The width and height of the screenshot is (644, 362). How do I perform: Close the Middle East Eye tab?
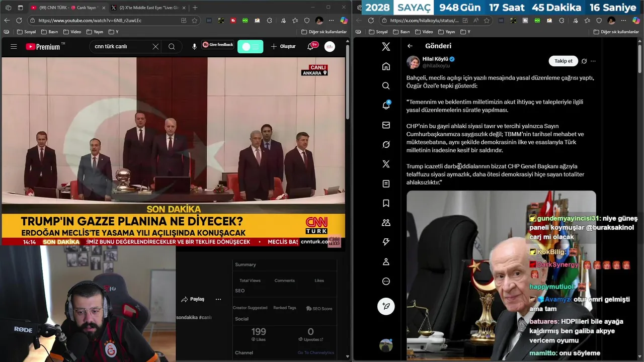pos(183,8)
